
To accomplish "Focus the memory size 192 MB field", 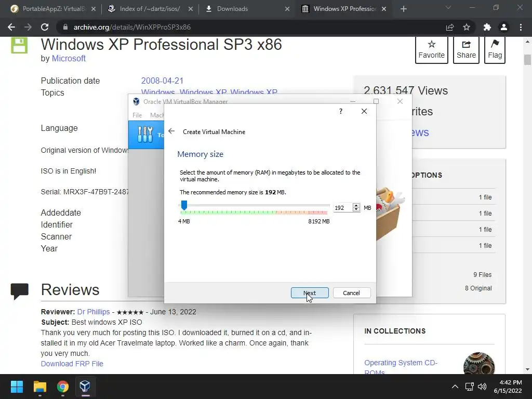I will tap(343, 208).
